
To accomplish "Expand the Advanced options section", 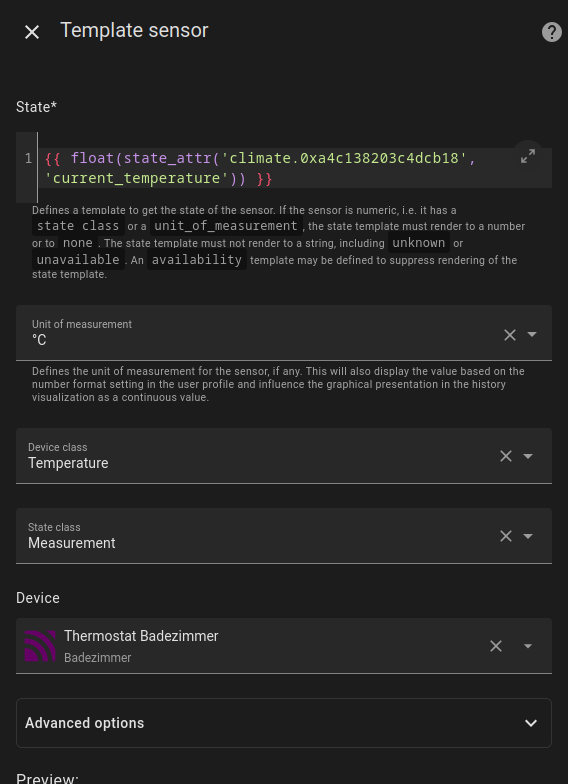I will coord(284,723).
